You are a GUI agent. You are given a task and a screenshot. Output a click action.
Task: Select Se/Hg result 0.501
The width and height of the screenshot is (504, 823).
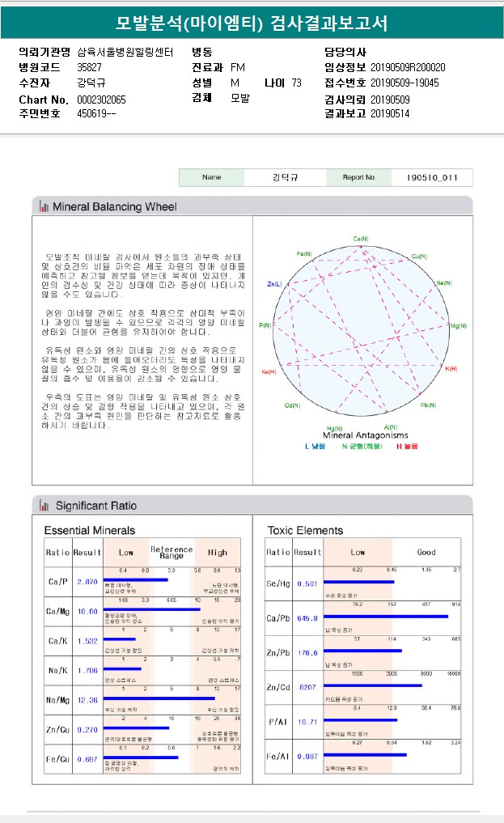(307, 583)
